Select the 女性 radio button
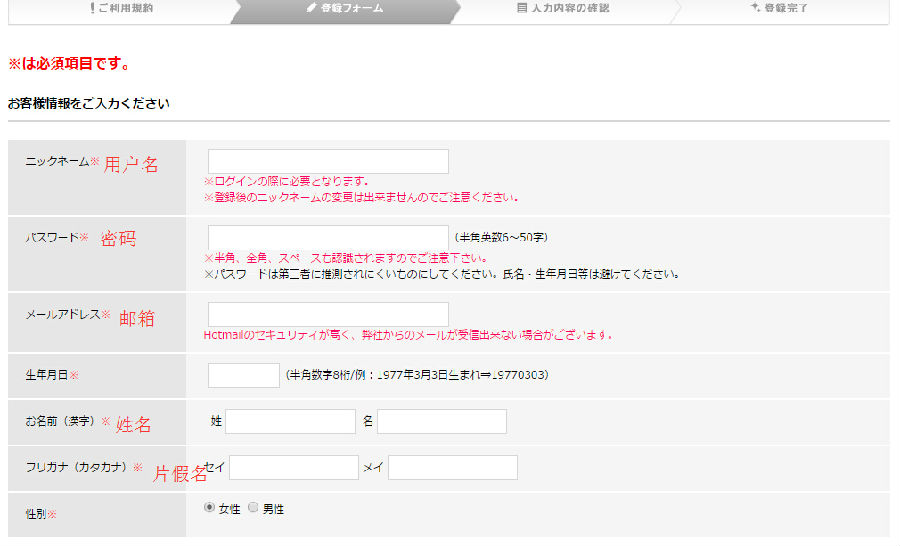Image resolution: width=900 pixels, height=546 pixels. coord(209,507)
